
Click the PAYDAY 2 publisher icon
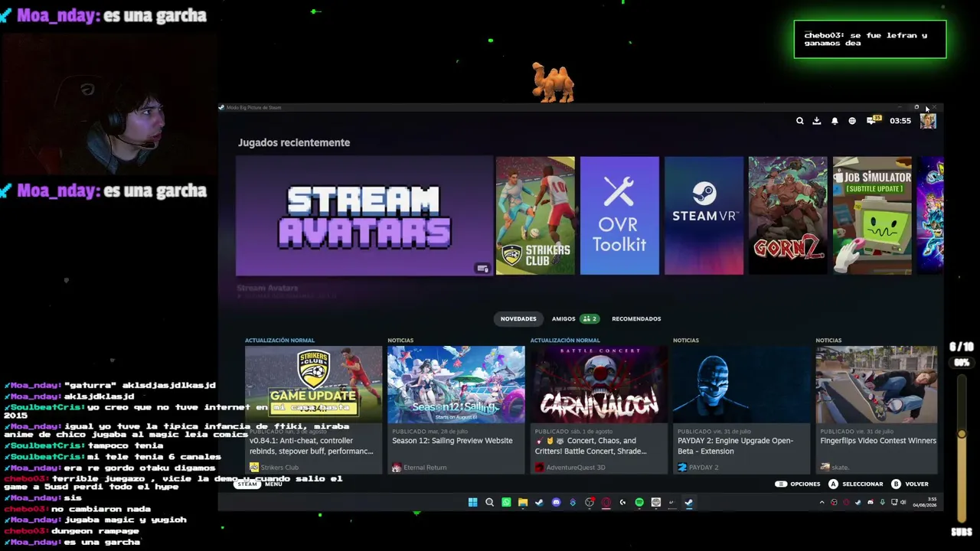pyautogui.click(x=682, y=467)
